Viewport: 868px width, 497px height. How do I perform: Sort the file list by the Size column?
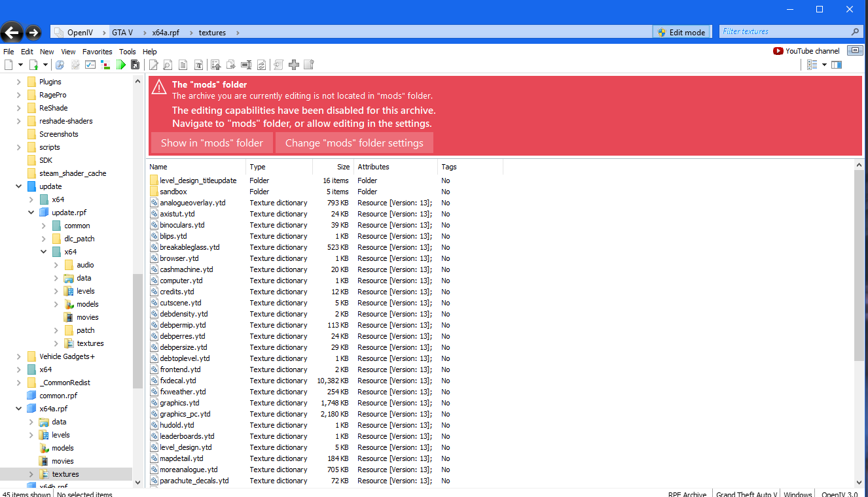[333, 167]
